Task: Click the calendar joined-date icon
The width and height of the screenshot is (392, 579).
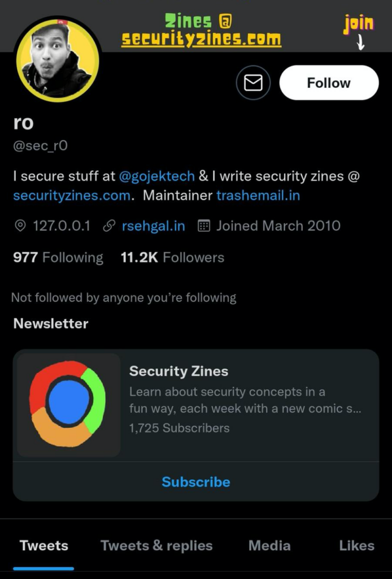Action: (204, 226)
